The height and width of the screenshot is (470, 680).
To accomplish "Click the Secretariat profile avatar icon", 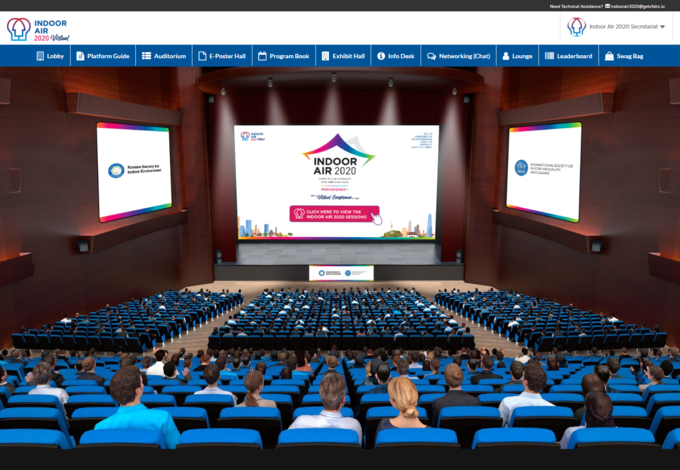I will 576,26.
